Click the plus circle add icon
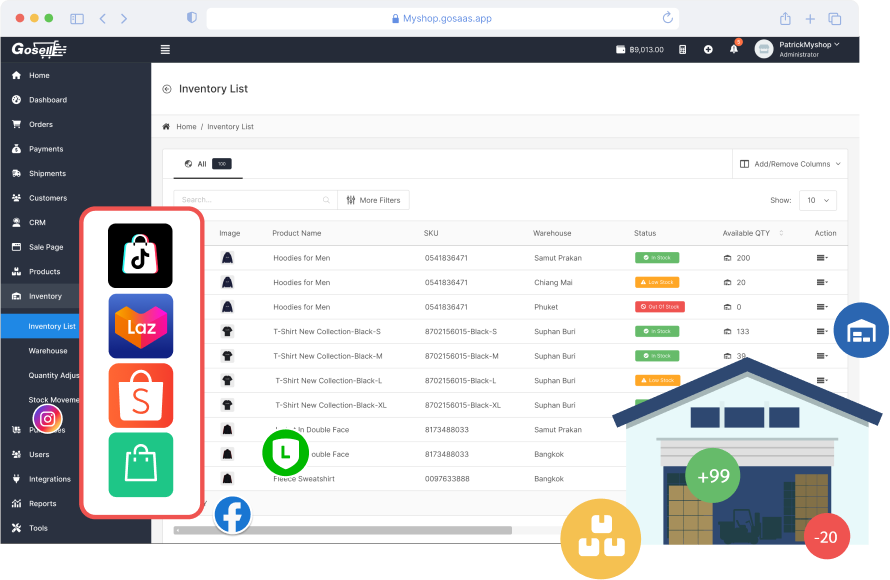The image size is (890, 580). pyautogui.click(x=708, y=49)
